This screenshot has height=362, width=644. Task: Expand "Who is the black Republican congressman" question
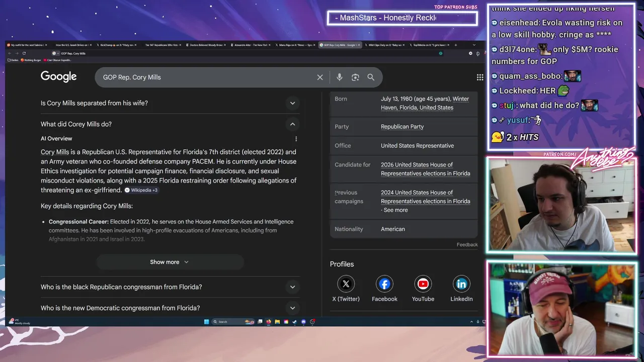tap(170, 287)
